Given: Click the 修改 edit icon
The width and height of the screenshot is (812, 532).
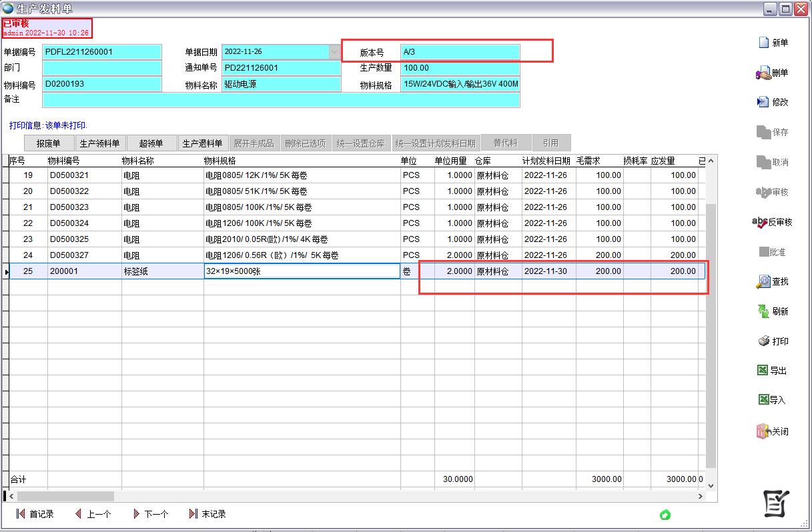Looking at the screenshot, I should coord(763,102).
